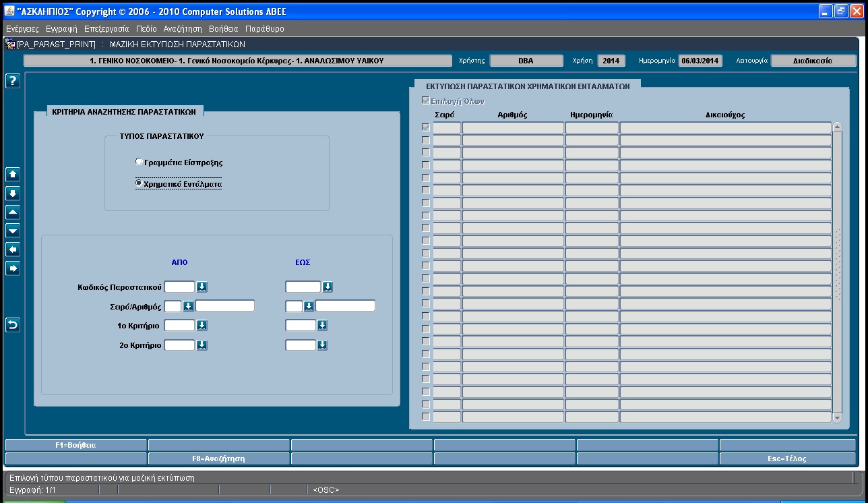Click the PA_PARAST_PRINT form window icon
This screenshot has height=503, width=868.
coord(10,44)
